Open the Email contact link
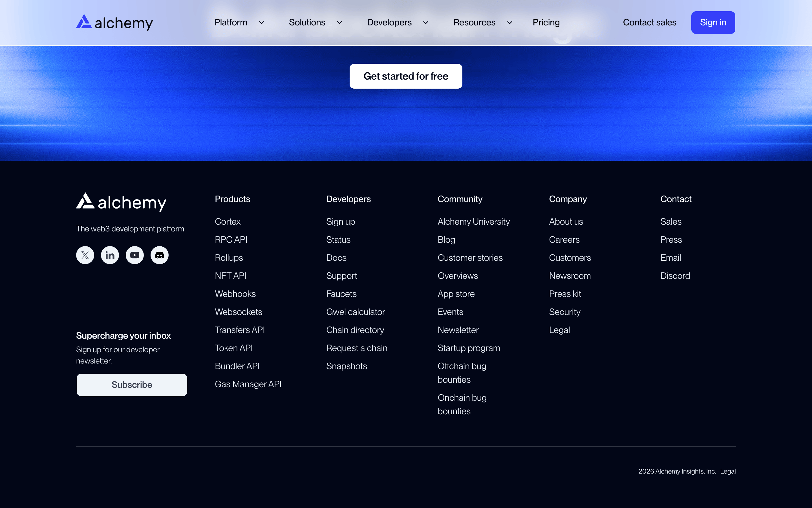812x508 pixels. 671,258
